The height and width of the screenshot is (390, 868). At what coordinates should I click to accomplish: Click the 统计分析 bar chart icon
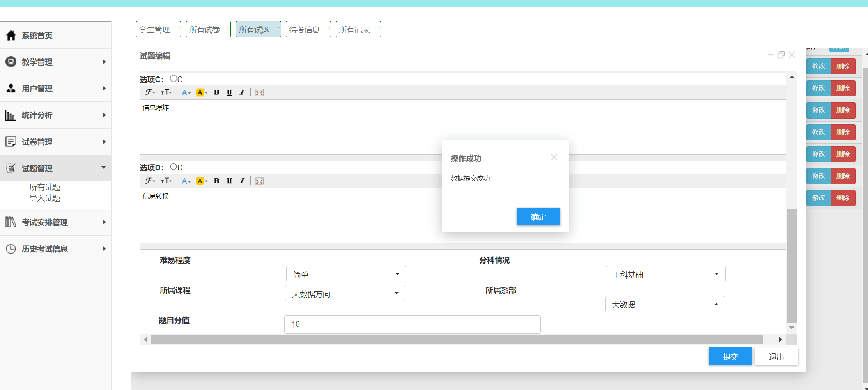(11, 115)
